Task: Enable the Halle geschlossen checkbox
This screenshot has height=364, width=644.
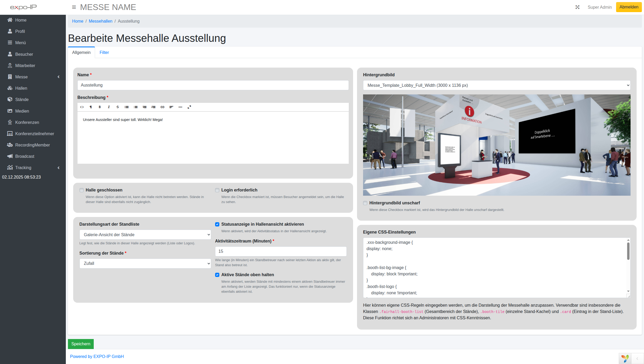Action: tap(82, 190)
